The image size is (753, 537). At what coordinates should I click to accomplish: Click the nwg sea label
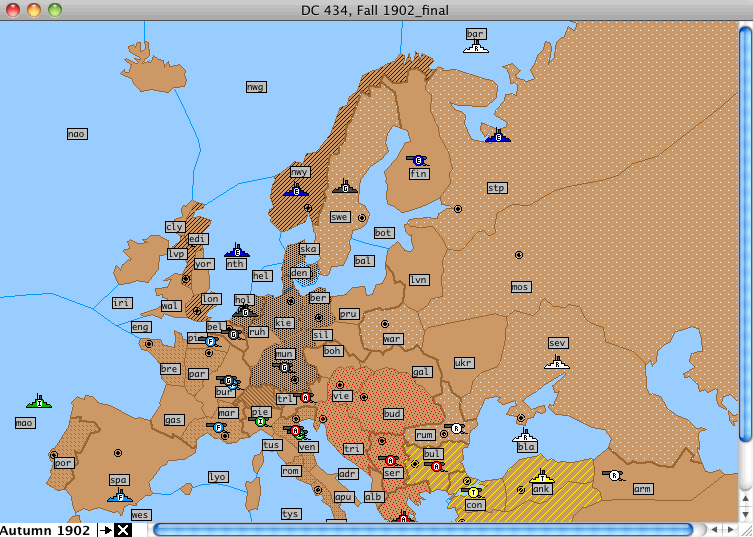[x=256, y=87]
